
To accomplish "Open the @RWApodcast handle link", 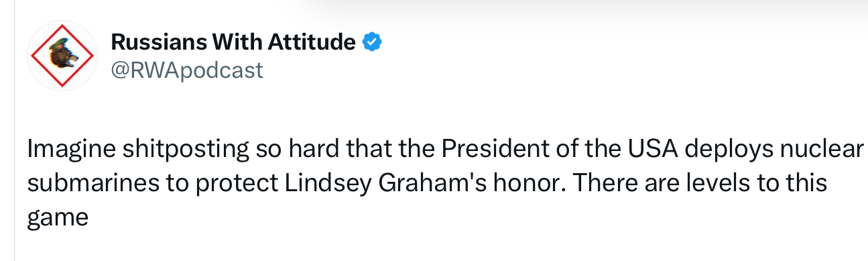I will pyautogui.click(x=187, y=70).
